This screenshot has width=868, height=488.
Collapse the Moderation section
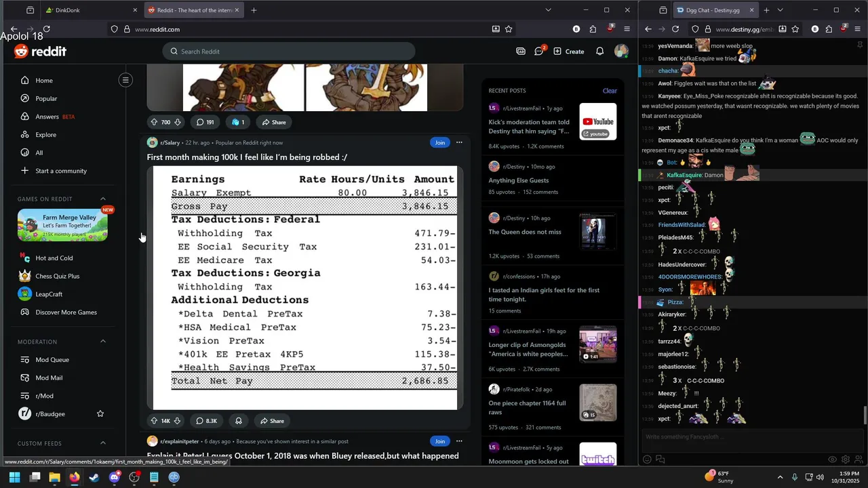tap(103, 342)
